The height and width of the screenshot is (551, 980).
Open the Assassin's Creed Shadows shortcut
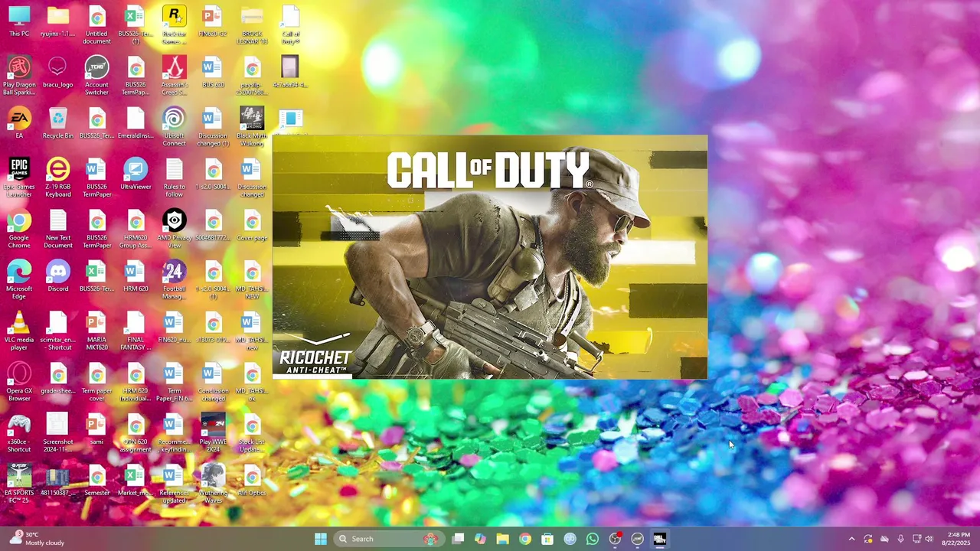175,77
